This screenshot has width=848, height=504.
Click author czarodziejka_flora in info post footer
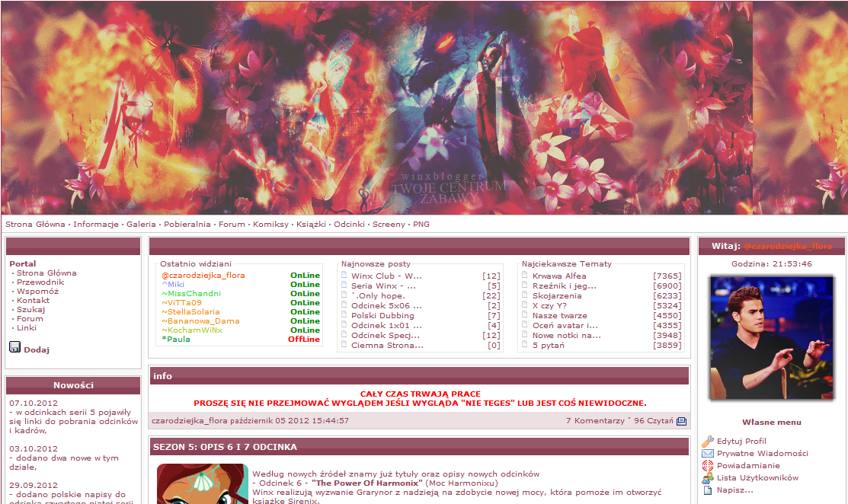pyautogui.click(x=189, y=420)
